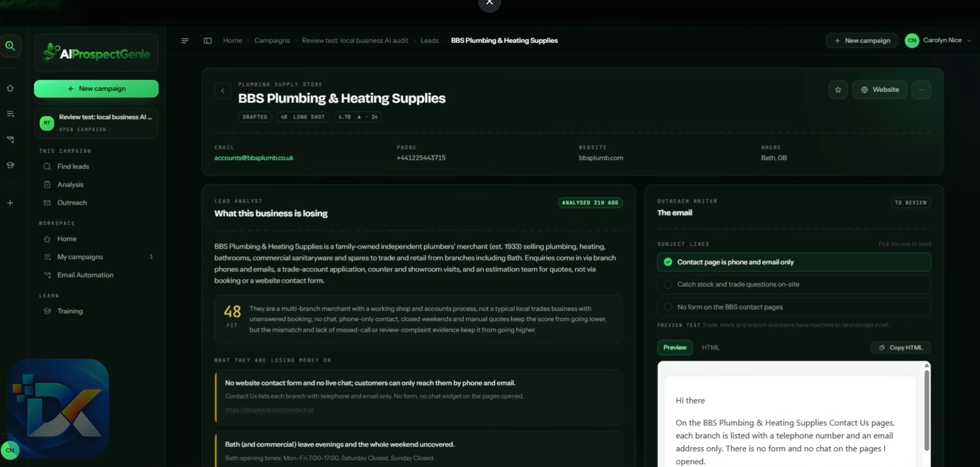Screen dimensions: 980x467
Task: Open campaigns list icon in left rail
Action: tap(10, 114)
